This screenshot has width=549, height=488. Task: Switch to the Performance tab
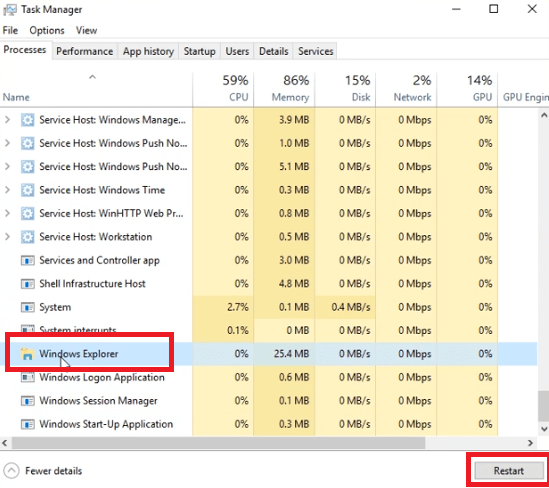[85, 51]
